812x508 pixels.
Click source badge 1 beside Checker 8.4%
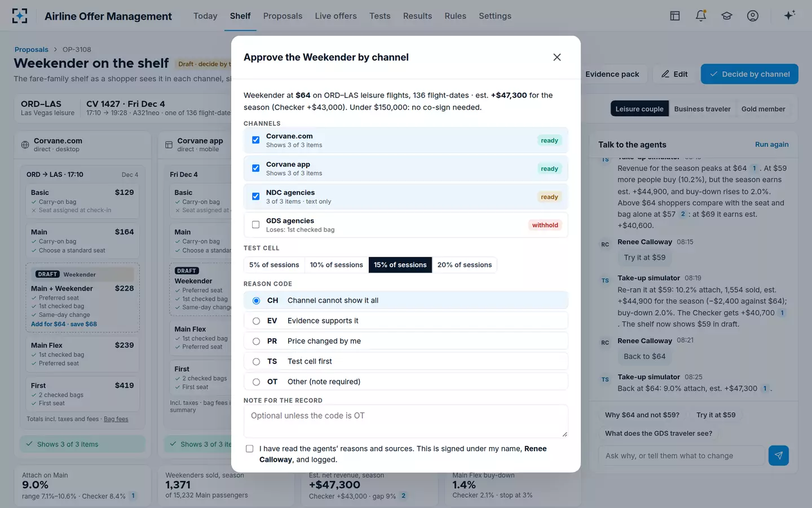[133, 496]
